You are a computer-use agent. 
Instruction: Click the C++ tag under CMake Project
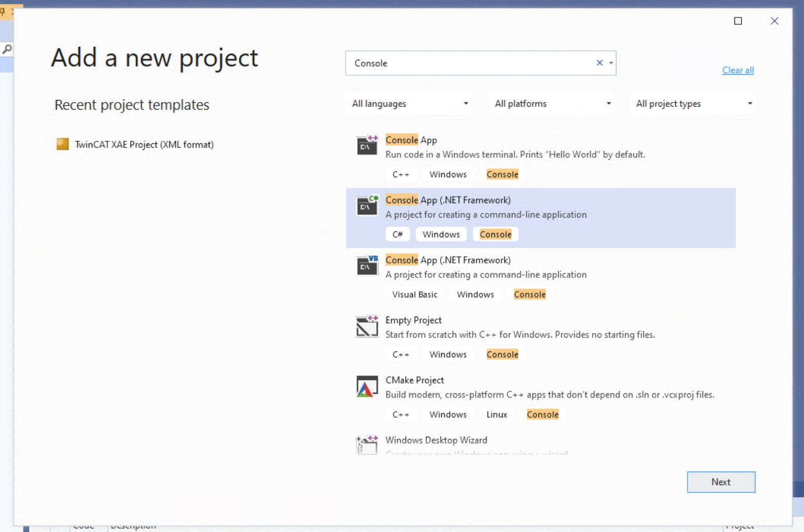(x=400, y=414)
